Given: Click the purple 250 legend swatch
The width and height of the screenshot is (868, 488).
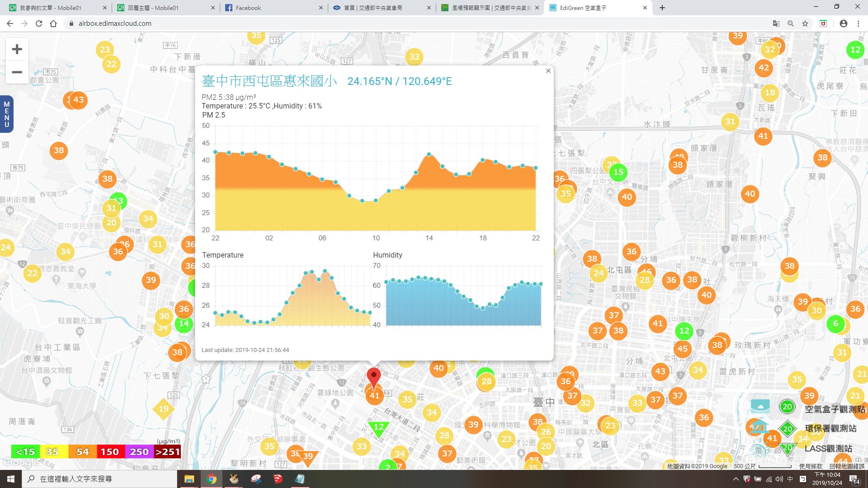Looking at the screenshot, I should 139,451.
